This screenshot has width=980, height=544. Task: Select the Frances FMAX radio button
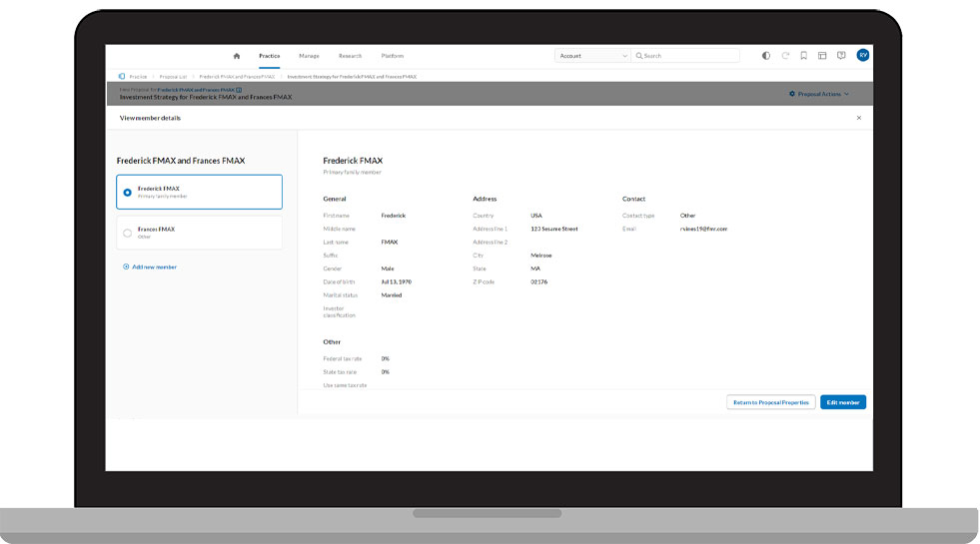click(x=127, y=233)
